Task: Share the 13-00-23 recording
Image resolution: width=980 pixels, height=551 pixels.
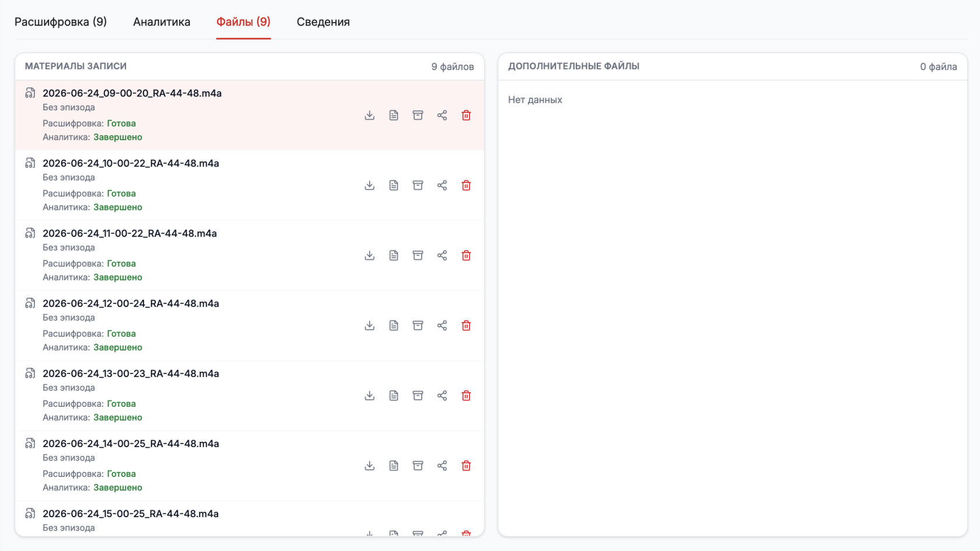Action: (x=442, y=395)
